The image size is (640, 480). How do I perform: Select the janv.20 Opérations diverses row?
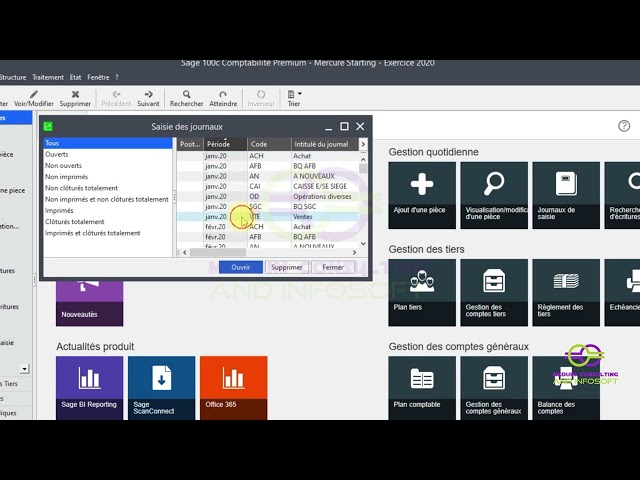(x=268, y=196)
